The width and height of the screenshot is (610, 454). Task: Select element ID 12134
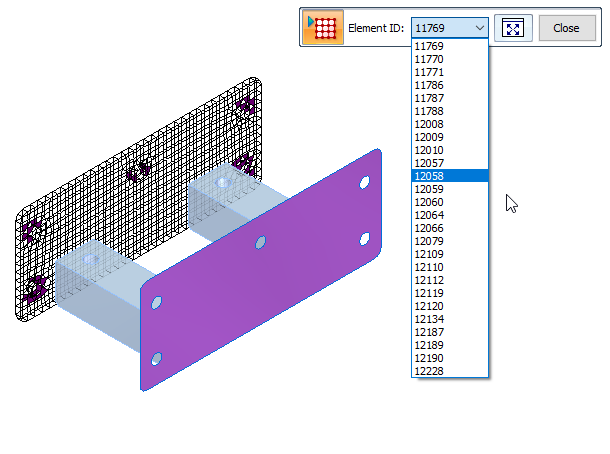tap(450, 319)
